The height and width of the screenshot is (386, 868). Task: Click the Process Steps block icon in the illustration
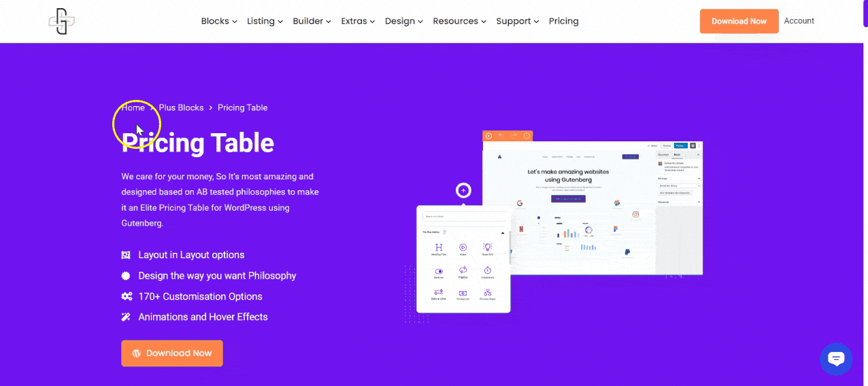click(x=487, y=292)
